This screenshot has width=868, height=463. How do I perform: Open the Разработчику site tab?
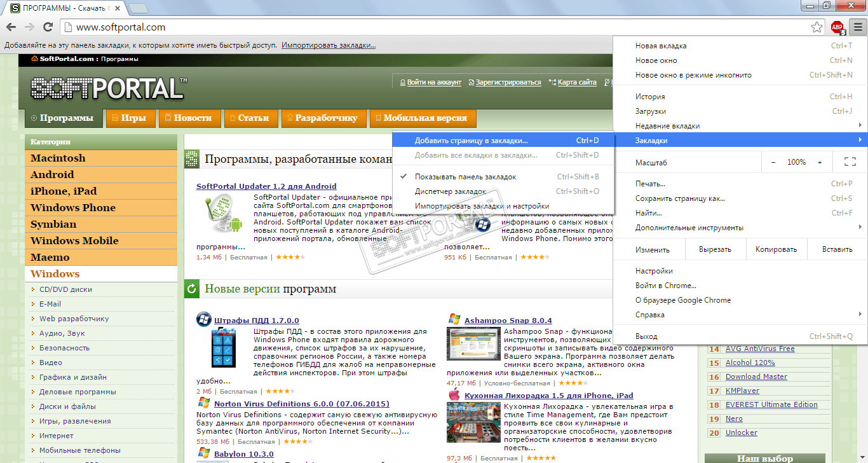[324, 118]
